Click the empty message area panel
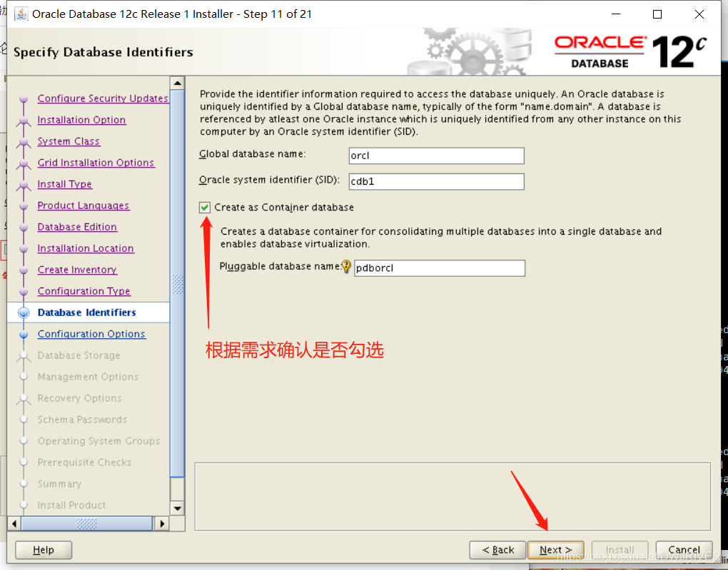 tap(453, 497)
